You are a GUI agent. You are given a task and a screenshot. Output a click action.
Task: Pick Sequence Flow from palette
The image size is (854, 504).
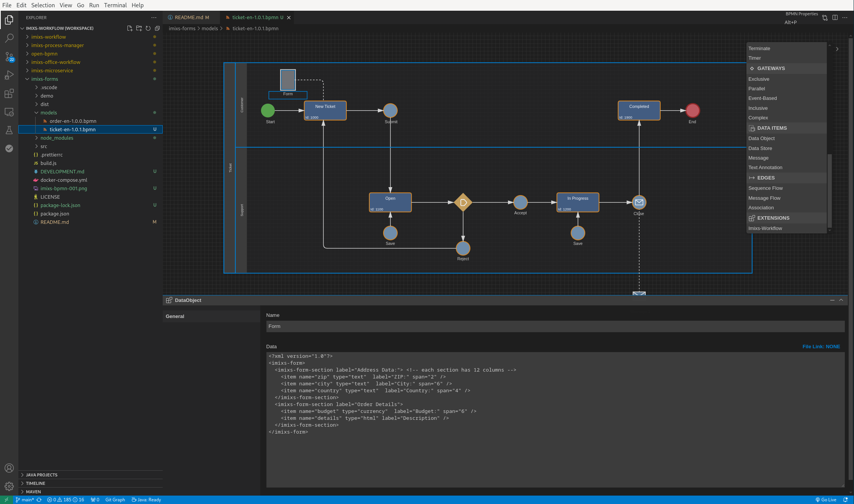(766, 188)
